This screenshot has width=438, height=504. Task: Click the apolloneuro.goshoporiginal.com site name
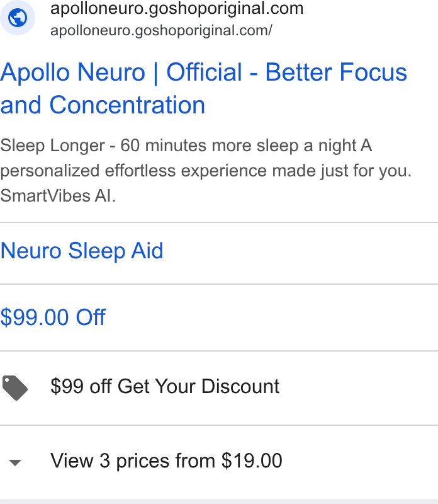(x=177, y=8)
